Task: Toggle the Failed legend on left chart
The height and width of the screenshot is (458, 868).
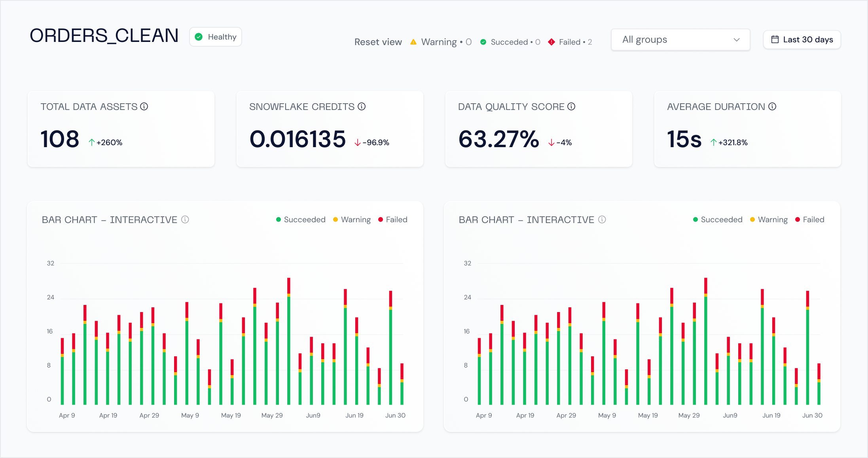Action: coord(392,219)
